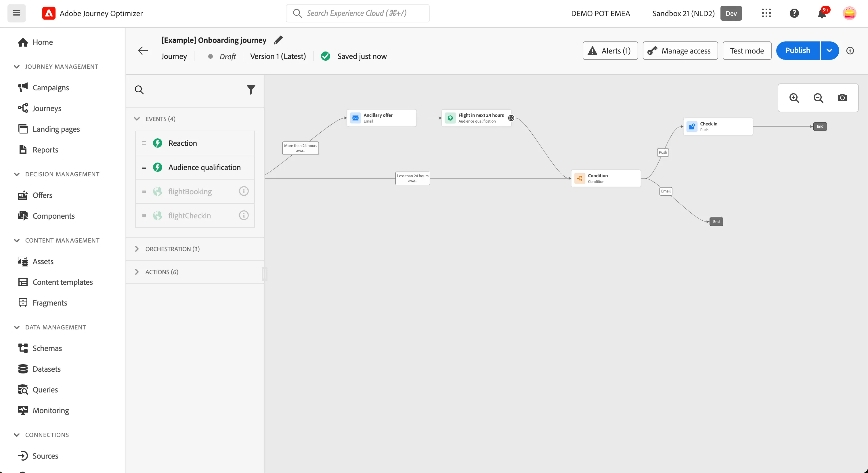Collapse the Data Management group
This screenshot has width=868, height=473.
(16, 327)
